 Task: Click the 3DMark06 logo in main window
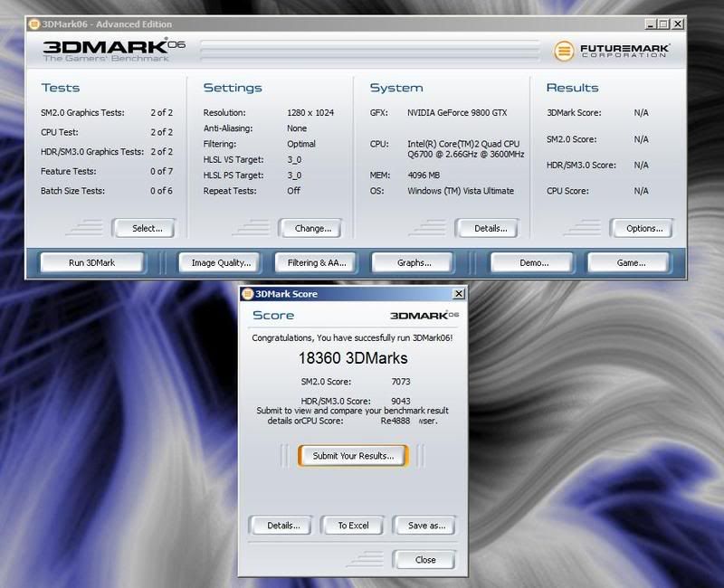point(114,51)
